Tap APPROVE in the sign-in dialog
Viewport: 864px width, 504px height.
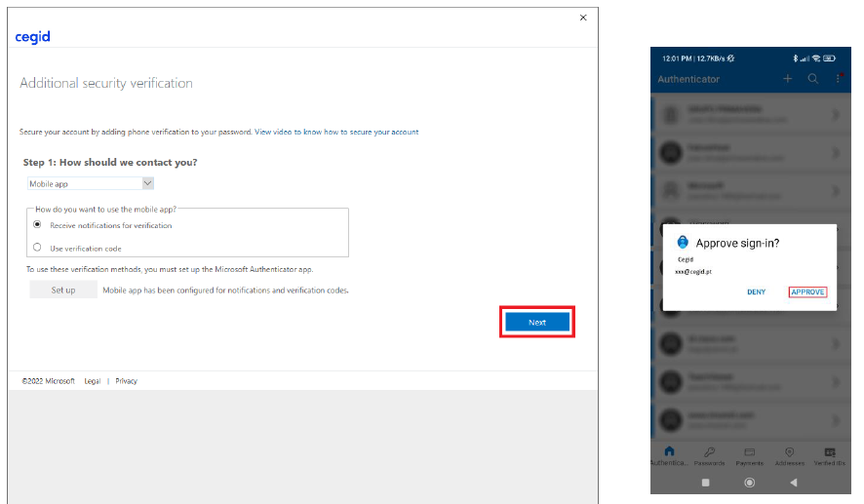pyautogui.click(x=807, y=291)
